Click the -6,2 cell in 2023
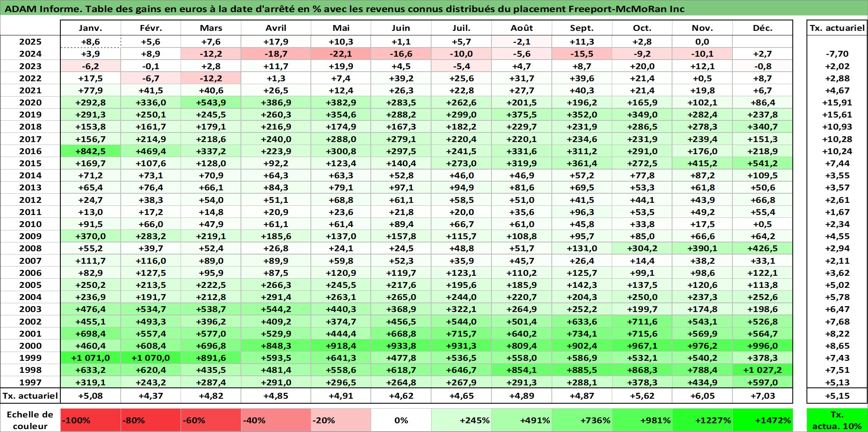 pyautogui.click(x=90, y=66)
